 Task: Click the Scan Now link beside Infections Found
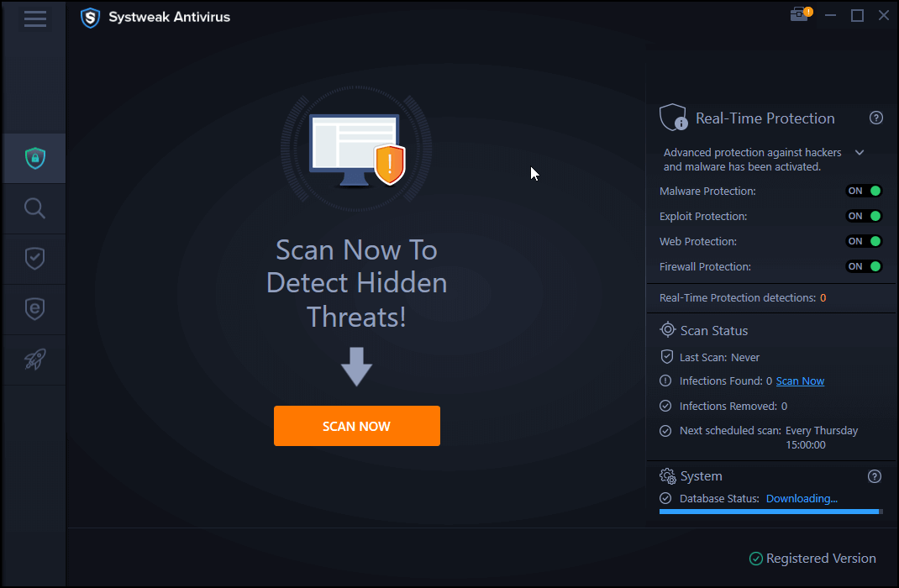(799, 381)
